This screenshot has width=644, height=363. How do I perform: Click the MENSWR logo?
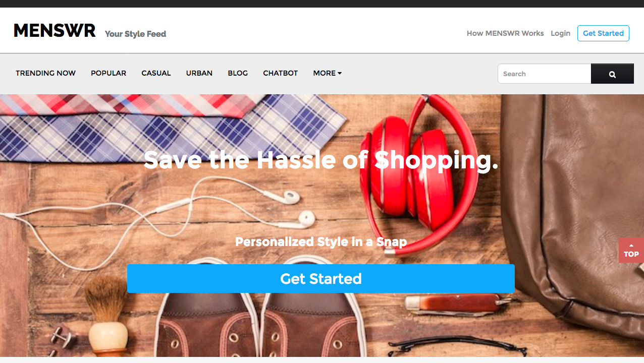coord(55,31)
